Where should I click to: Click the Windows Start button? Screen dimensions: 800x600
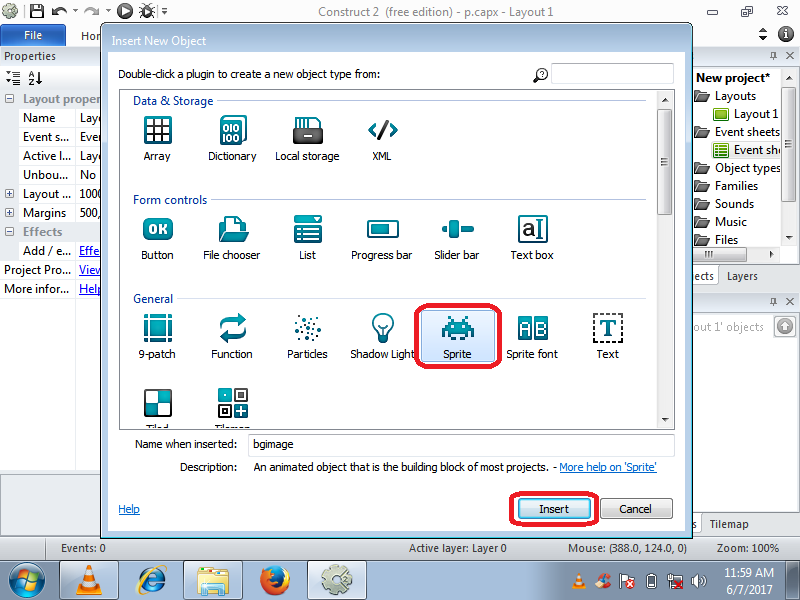27,580
